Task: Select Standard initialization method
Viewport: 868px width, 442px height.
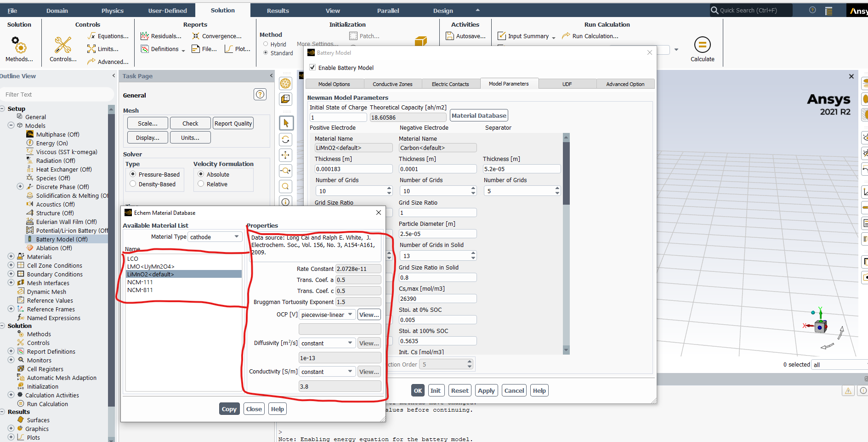Action: coord(266,53)
